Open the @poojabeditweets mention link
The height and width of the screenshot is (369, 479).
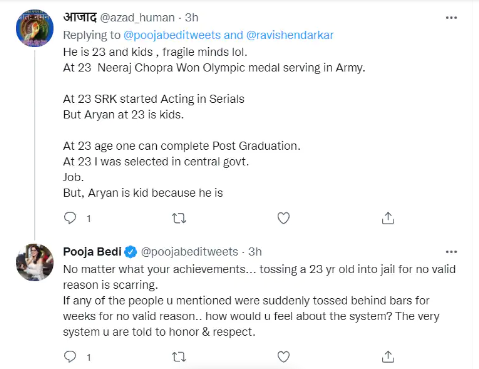point(172,35)
